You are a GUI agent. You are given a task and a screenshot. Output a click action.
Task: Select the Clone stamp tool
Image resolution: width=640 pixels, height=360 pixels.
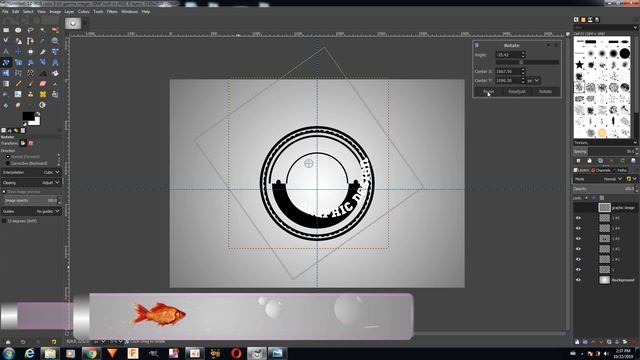31,94
